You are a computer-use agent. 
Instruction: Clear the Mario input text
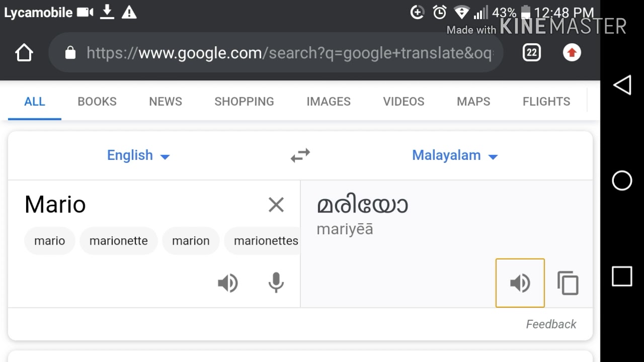[276, 205]
